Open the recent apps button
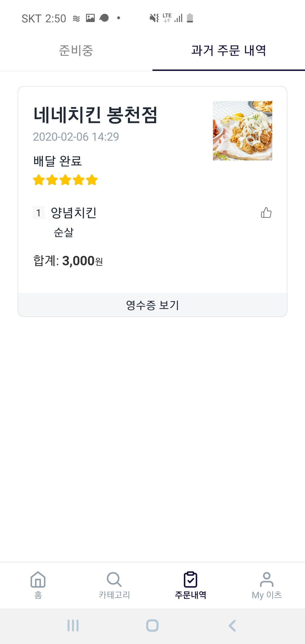The image size is (305, 644). 73,625
